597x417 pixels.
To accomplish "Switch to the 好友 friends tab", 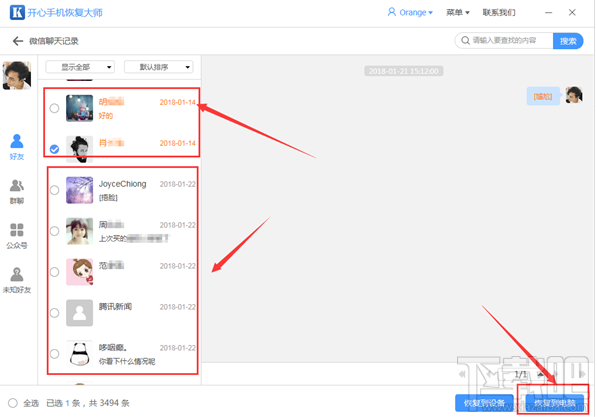I will 17,147.
